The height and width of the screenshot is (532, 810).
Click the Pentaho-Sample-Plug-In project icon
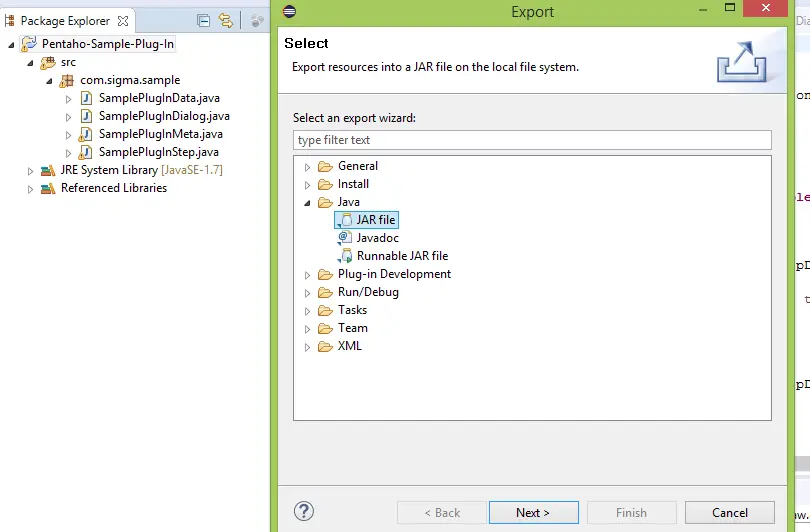tap(28, 44)
